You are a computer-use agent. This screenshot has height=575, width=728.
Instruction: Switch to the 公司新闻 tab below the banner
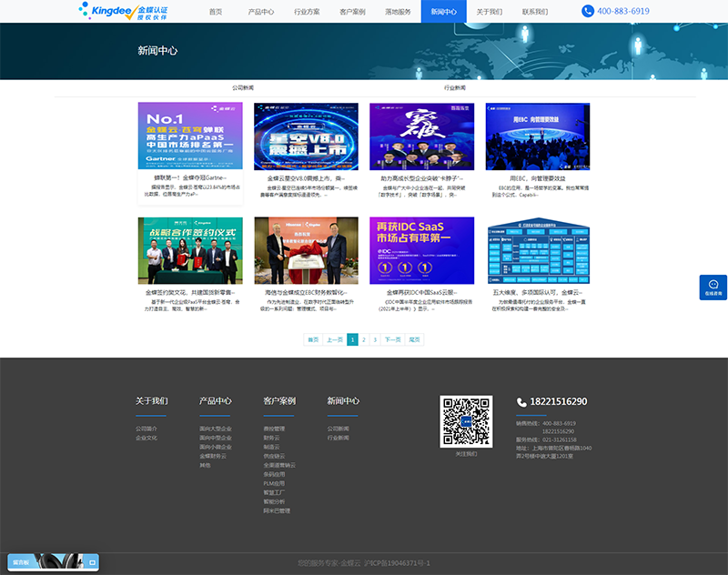243,87
